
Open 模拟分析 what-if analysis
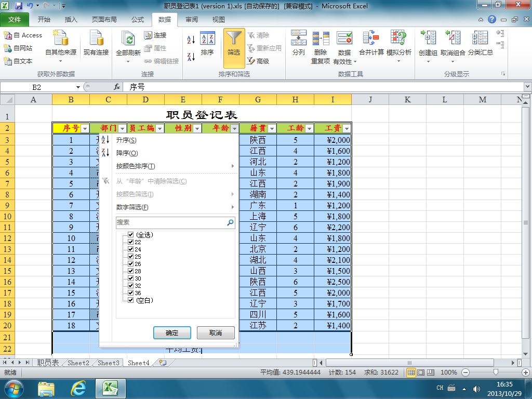coord(398,46)
